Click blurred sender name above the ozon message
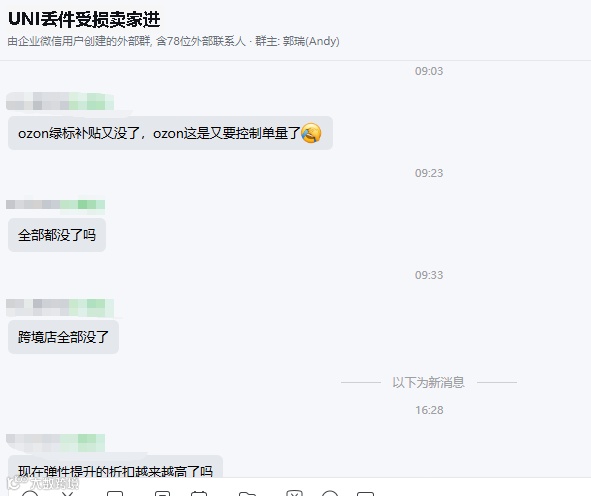Viewport: 591px width, 496px height. tap(60, 101)
